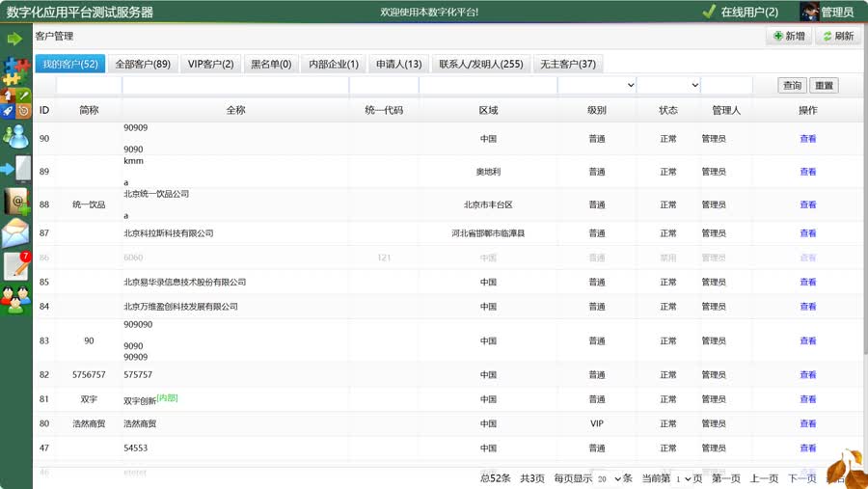Expand the 级别 filter dropdown
Viewport: 868px width, 489px height.
[597, 85]
